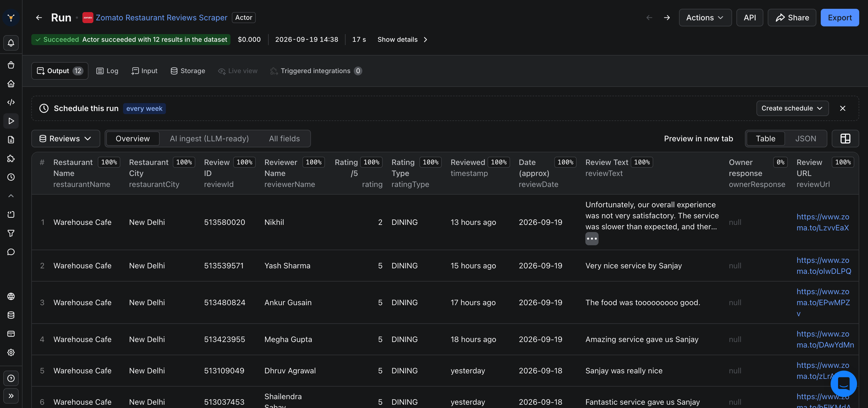Screen dimensions: 868x408
Task: Go to Home icon in sidebar
Action: tap(11, 84)
